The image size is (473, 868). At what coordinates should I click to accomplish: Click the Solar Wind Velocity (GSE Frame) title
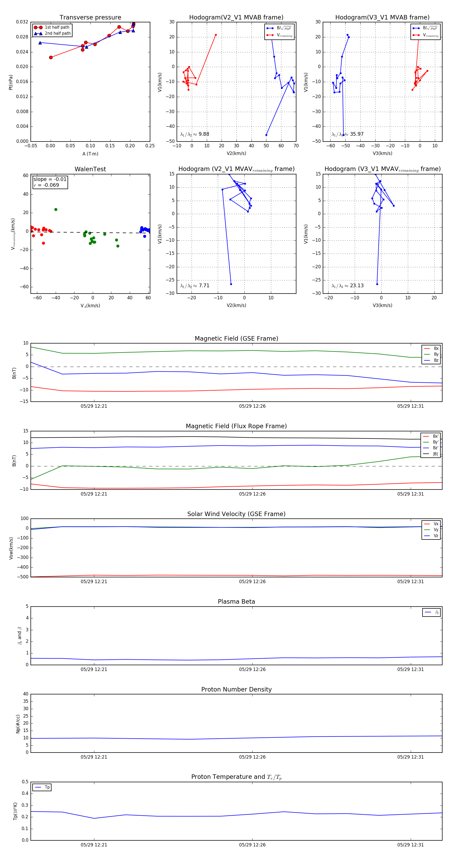pos(236,514)
